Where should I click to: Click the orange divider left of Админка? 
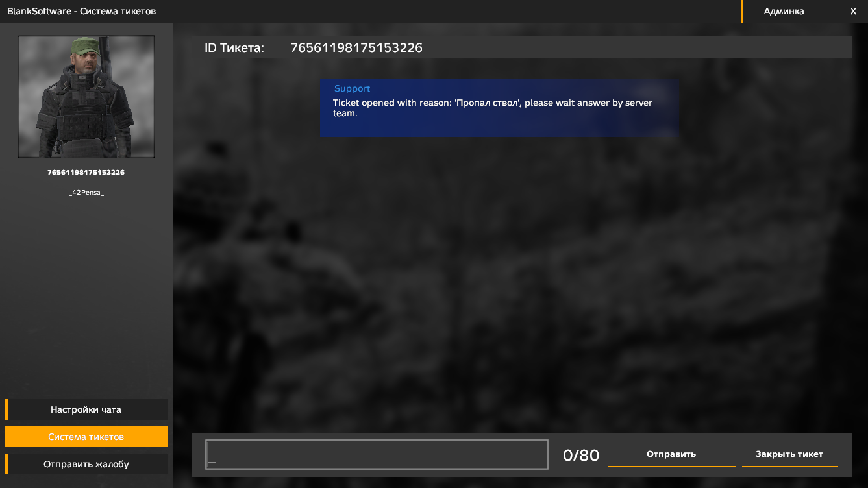(x=741, y=11)
